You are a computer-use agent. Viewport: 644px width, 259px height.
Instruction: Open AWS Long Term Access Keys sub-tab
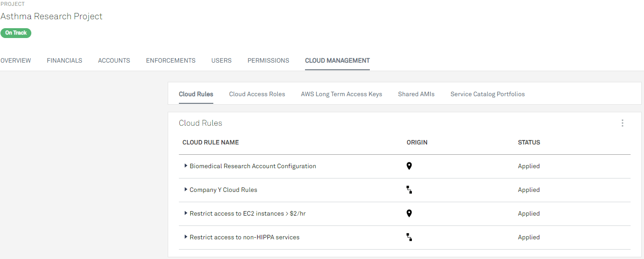point(341,94)
